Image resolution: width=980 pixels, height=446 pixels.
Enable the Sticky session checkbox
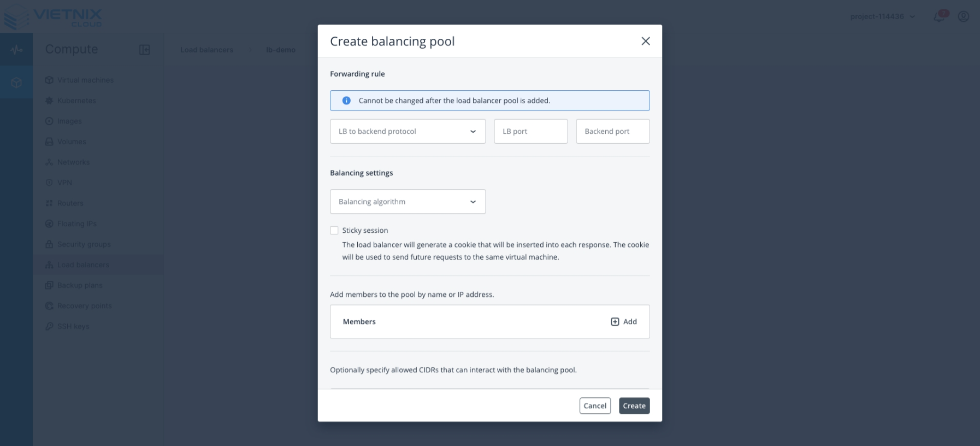(334, 230)
